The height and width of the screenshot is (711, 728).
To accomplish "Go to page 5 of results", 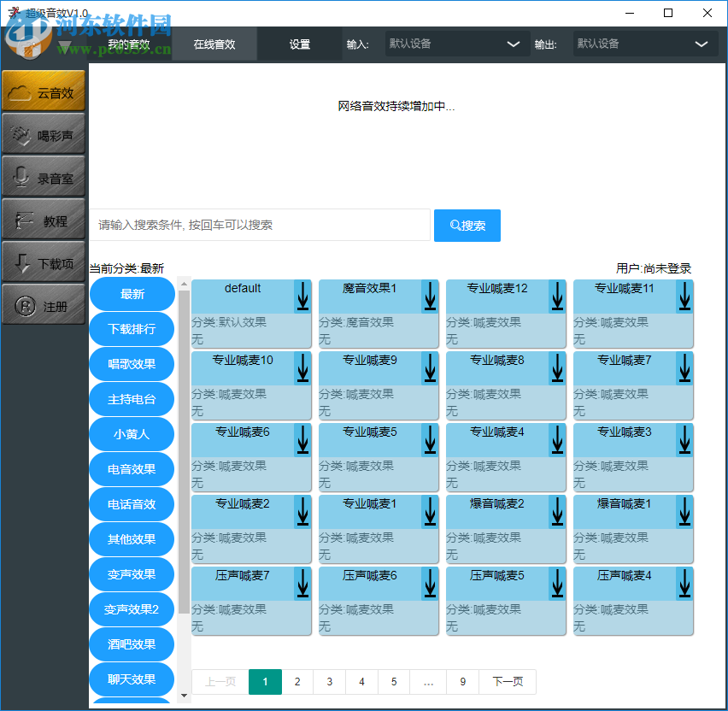I will [x=394, y=682].
